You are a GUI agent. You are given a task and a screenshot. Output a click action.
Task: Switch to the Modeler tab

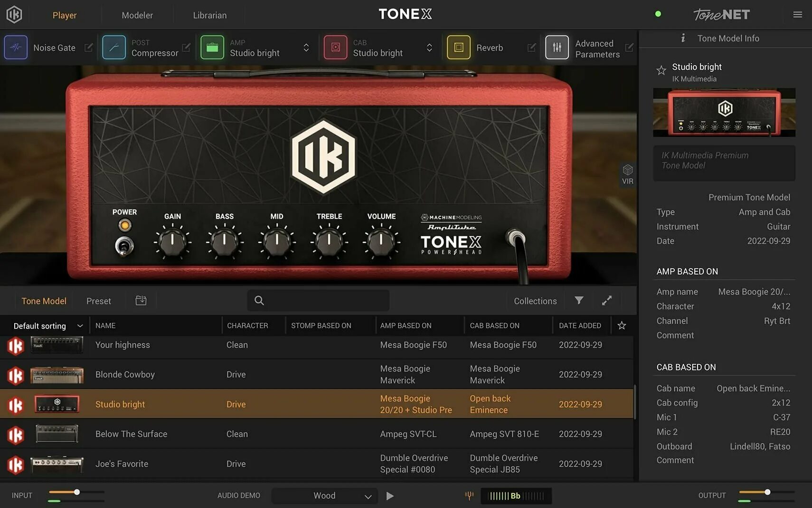pyautogui.click(x=137, y=15)
